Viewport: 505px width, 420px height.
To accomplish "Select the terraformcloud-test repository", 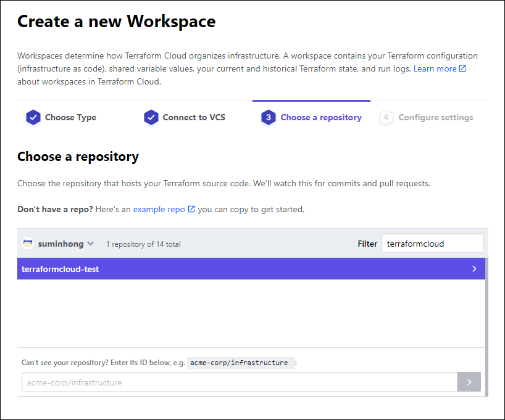I will 251,269.
